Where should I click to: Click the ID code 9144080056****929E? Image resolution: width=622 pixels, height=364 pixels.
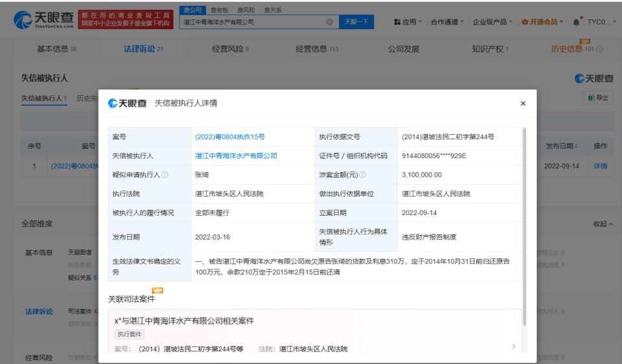click(x=434, y=156)
